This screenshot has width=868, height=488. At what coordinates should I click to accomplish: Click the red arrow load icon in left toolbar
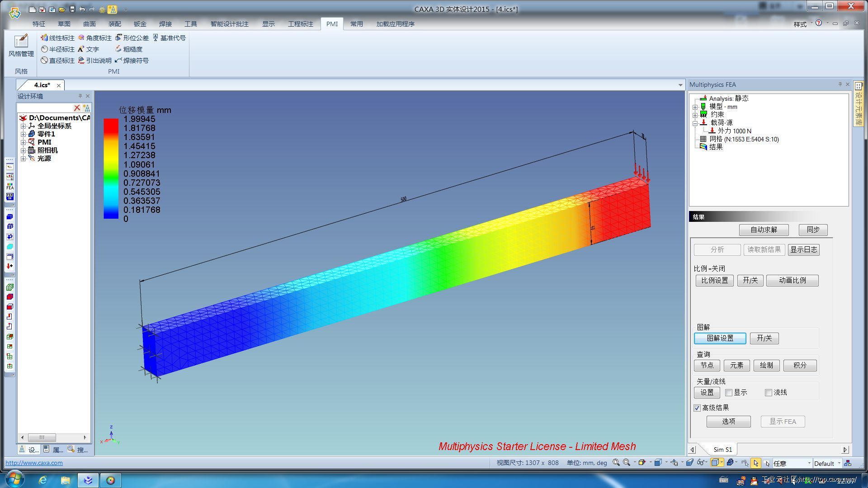pos(10,266)
